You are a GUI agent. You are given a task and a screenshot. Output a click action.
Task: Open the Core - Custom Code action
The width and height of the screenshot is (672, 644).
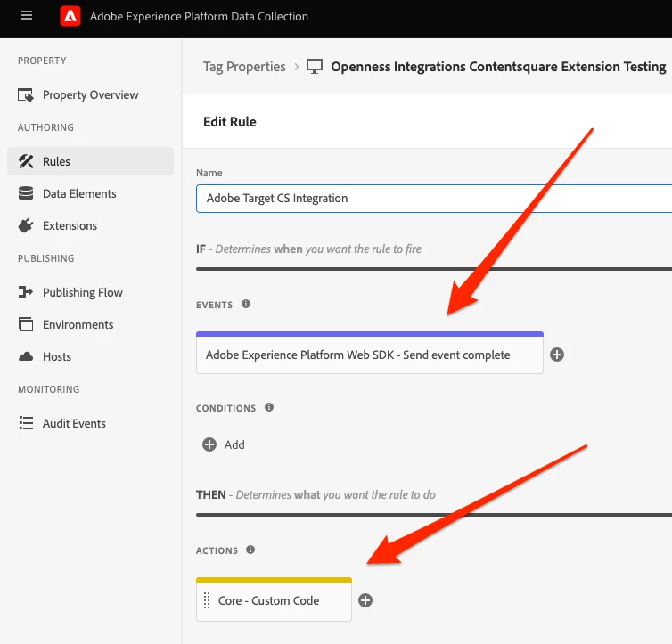(x=274, y=599)
